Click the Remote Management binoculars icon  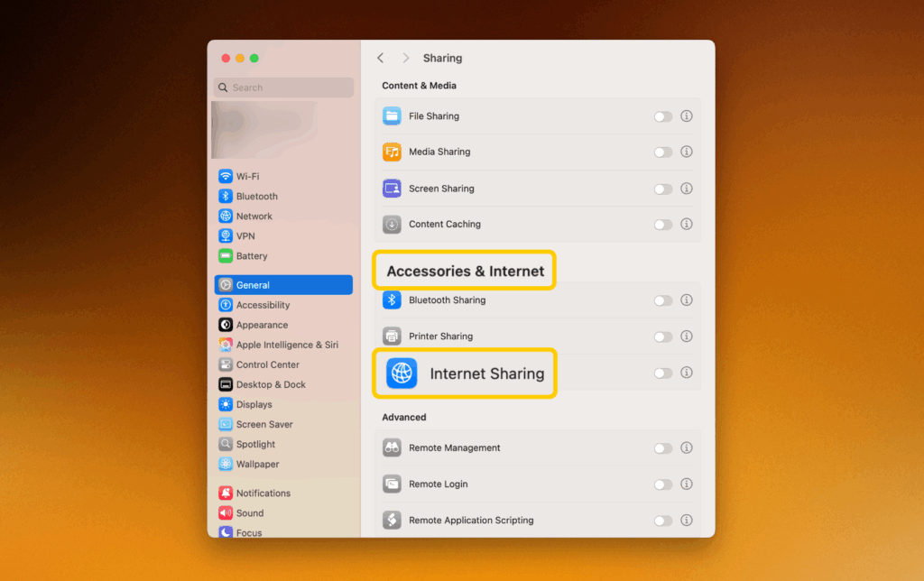(x=392, y=447)
